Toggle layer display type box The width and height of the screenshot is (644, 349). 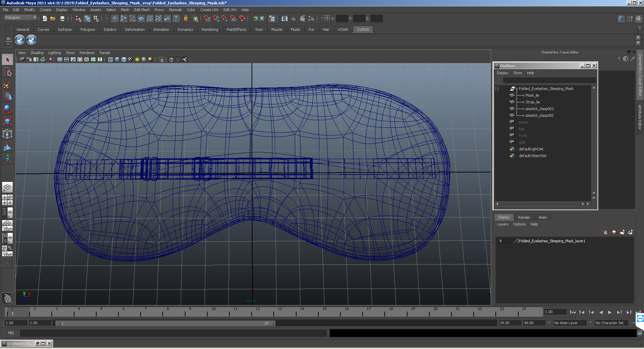pos(508,241)
